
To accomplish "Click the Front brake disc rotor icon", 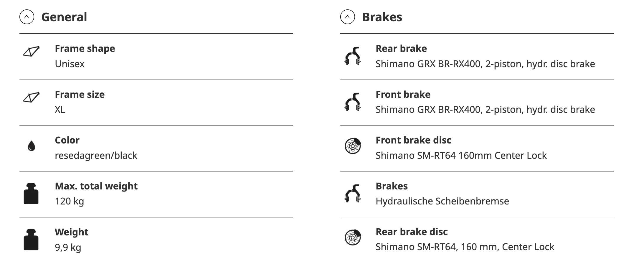I will point(353,146).
